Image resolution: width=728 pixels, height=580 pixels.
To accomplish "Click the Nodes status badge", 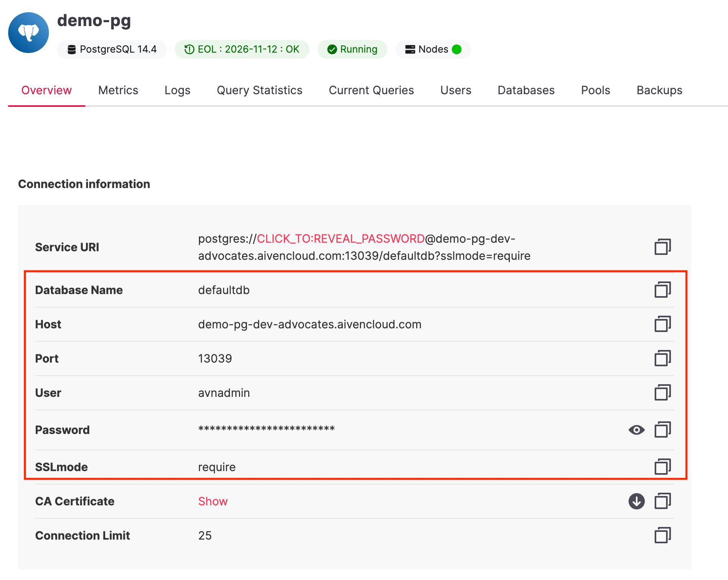I will 433,49.
